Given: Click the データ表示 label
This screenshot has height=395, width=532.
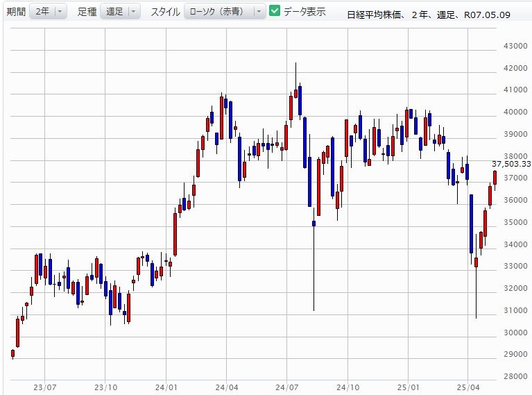Looking at the screenshot, I should click(x=304, y=12).
